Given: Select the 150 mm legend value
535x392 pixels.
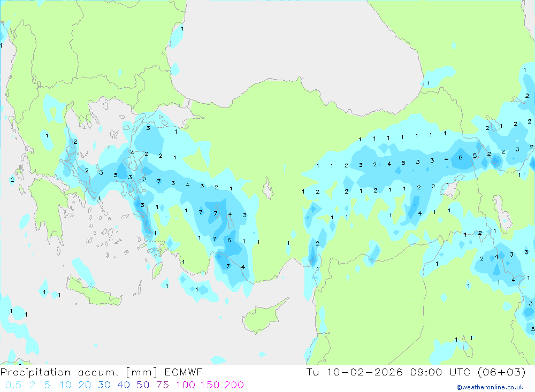Looking at the screenshot, I should click(210, 385).
